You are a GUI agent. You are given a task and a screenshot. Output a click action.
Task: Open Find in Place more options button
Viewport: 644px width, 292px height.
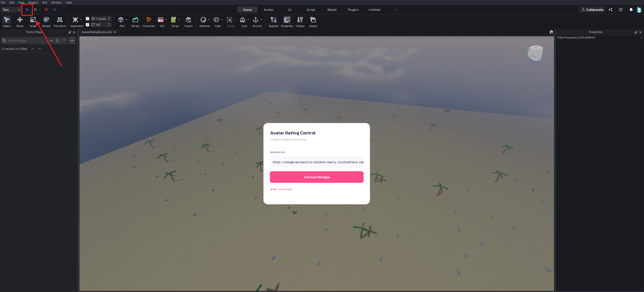click(x=72, y=41)
